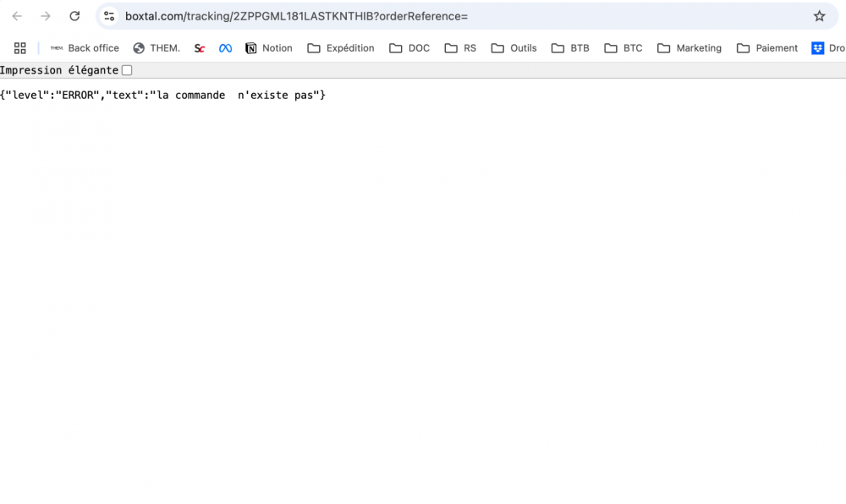Open site information icon in address bar

(x=109, y=16)
